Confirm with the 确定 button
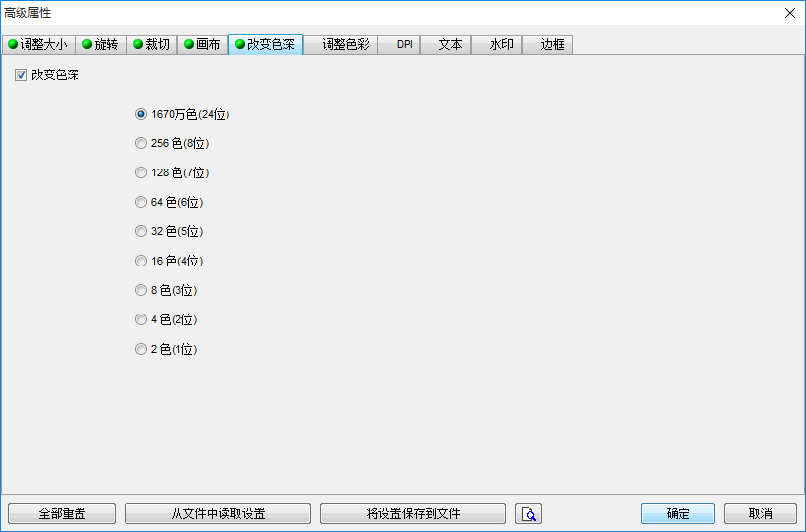Viewport: 806px width, 532px height. pos(678,513)
